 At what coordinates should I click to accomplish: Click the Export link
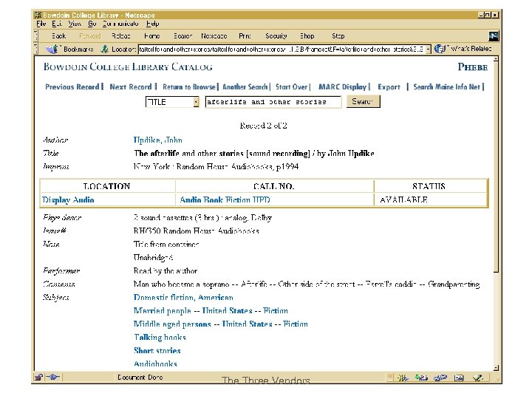coord(389,87)
